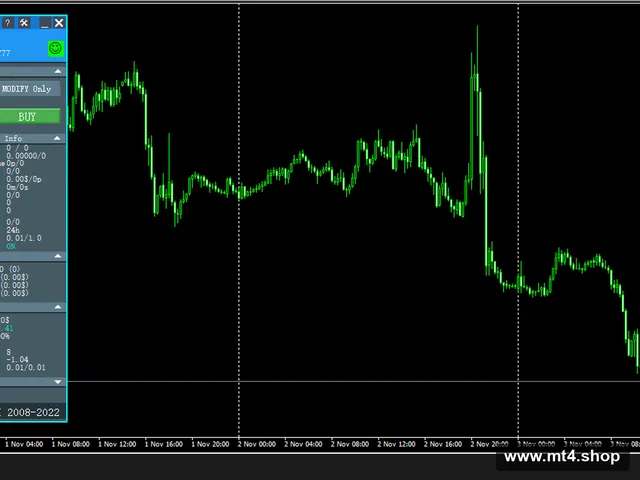Screen dimensions: 640x480
Task: Collapse the section above the -1.04 value
Action: (58, 307)
